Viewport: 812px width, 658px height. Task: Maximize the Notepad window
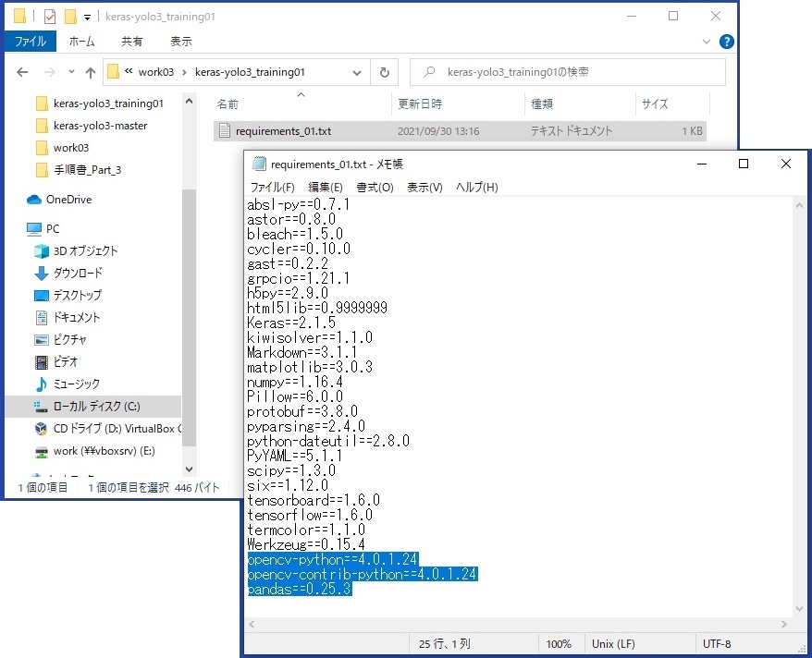click(x=744, y=164)
